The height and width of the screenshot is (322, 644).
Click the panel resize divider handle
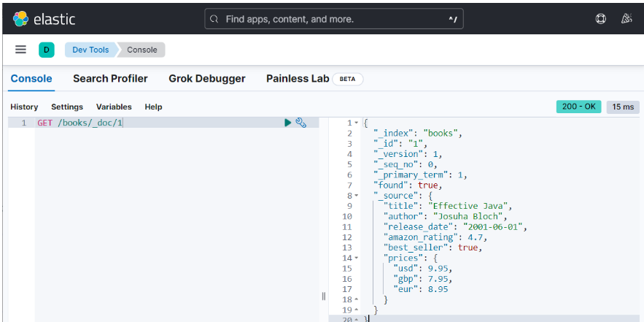(x=324, y=296)
